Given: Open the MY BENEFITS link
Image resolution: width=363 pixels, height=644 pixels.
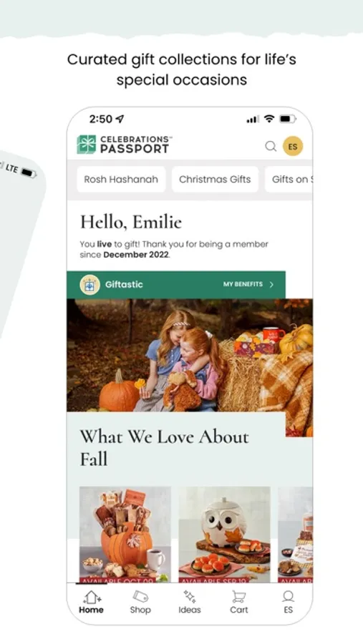Looking at the screenshot, I should 243,284.
